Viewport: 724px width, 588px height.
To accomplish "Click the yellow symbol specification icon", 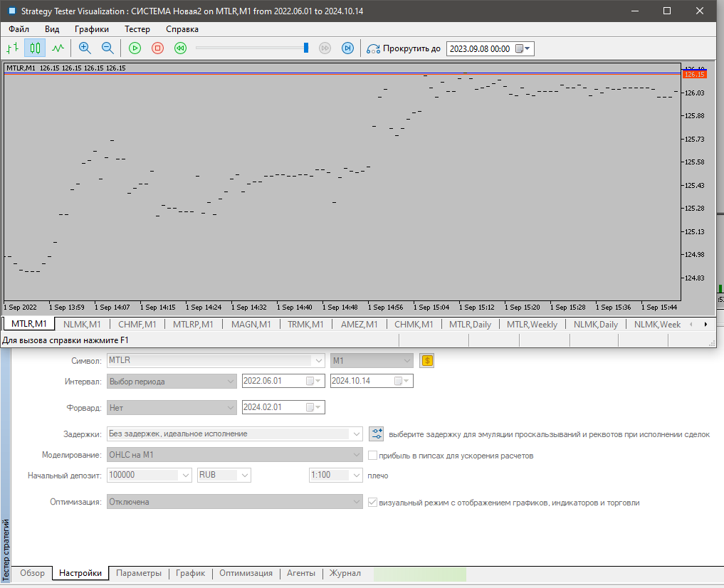I will tap(427, 360).
